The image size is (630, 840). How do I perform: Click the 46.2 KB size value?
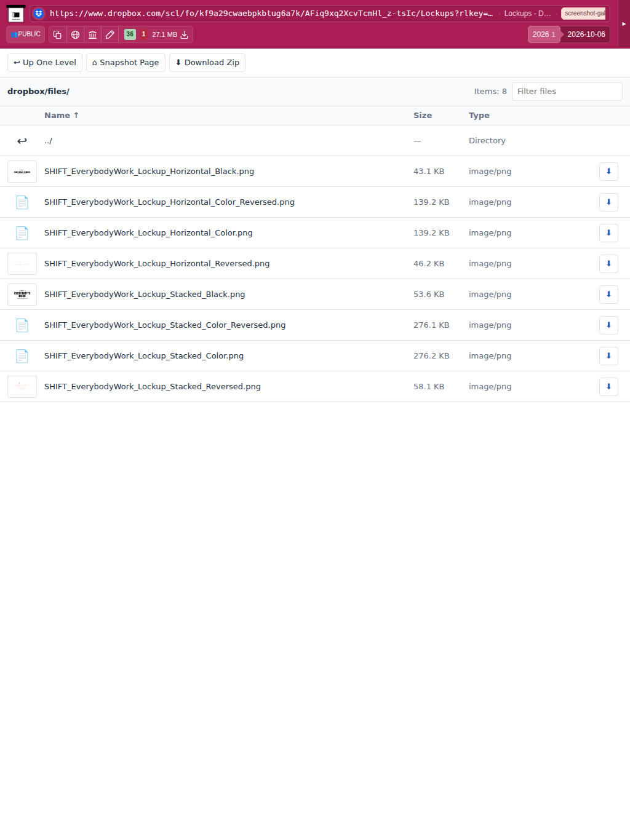tap(429, 264)
